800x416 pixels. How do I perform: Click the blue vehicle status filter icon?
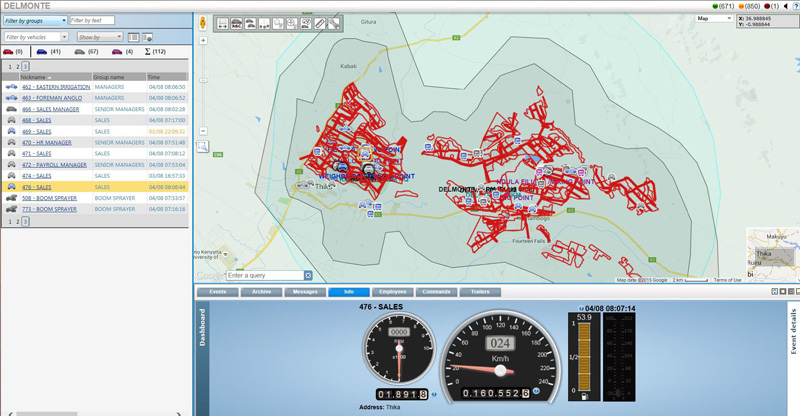pyautogui.click(x=43, y=51)
